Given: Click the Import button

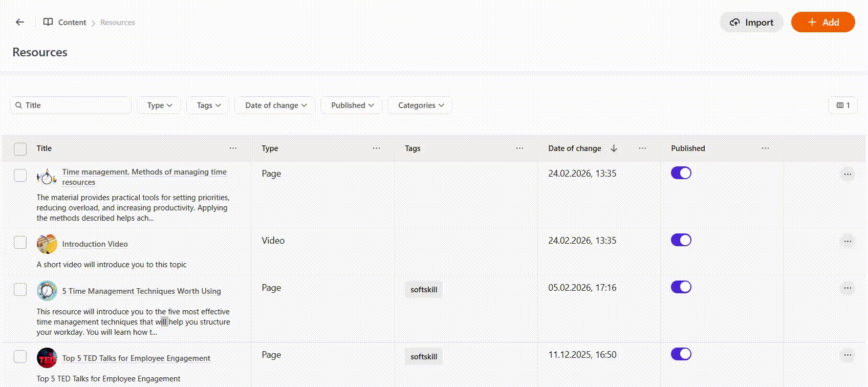Looking at the screenshot, I should [x=751, y=23].
